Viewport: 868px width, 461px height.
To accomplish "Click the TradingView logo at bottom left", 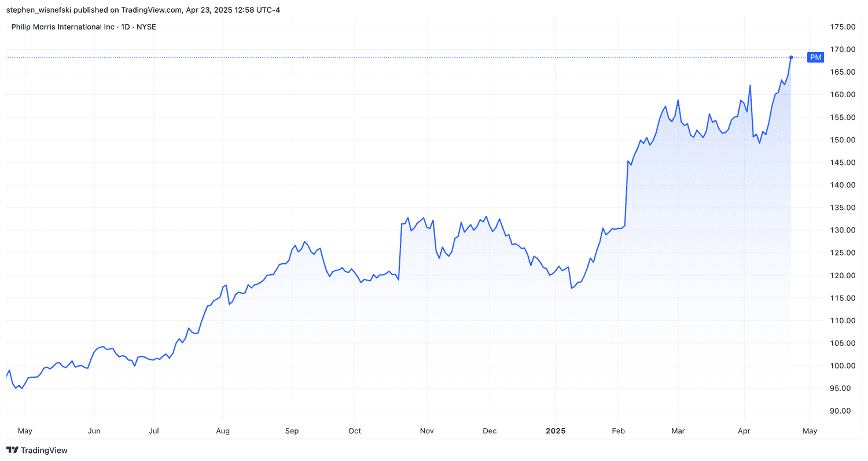I will tap(36, 450).
